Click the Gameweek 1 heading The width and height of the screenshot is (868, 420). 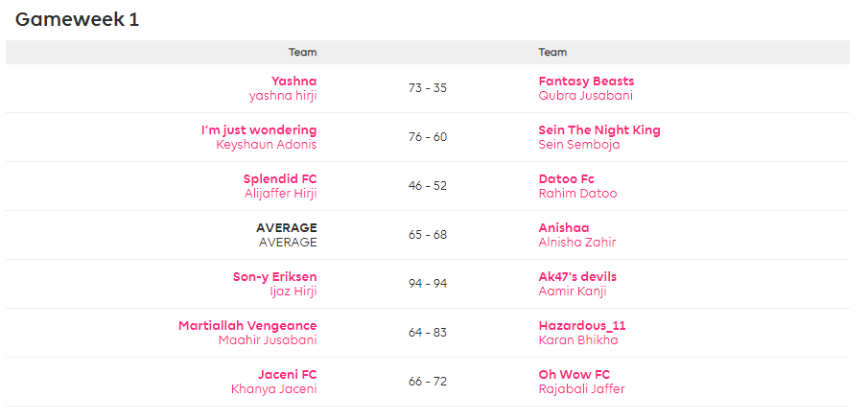(78, 20)
